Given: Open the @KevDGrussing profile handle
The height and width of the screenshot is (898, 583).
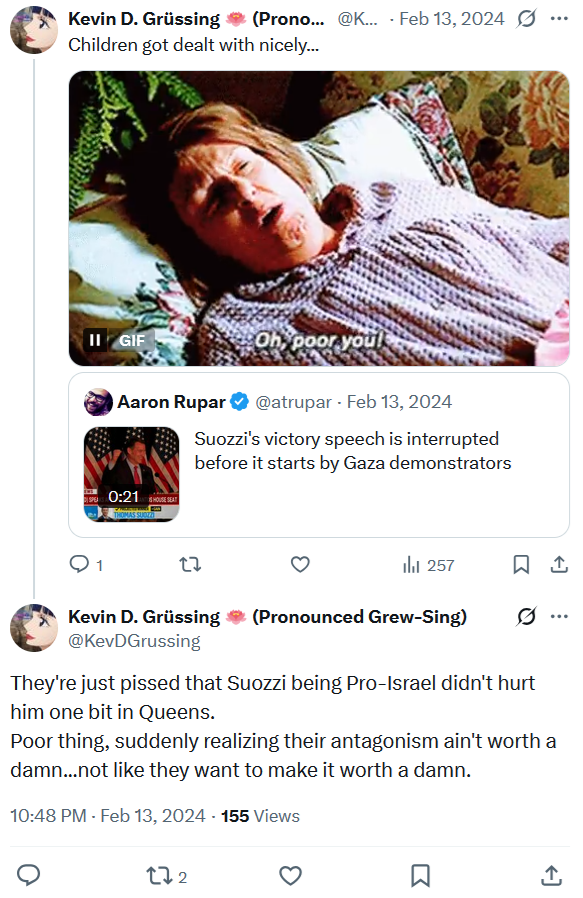Looking at the screenshot, I should (x=134, y=641).
